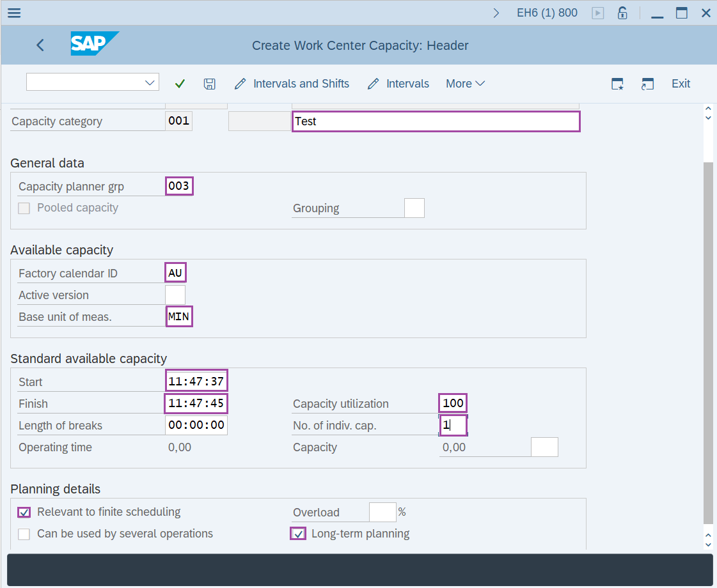Open the command field dropdown
The height and width of the screenshot is (588, 717).
150,82
